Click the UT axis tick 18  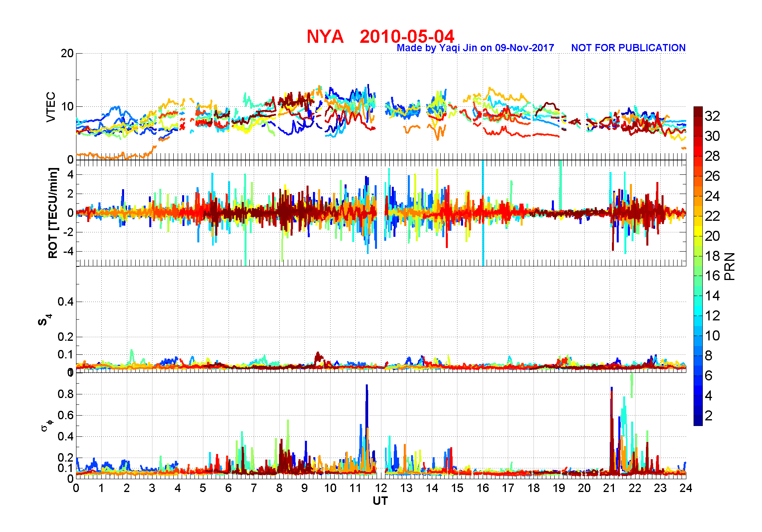pos(533,488)
